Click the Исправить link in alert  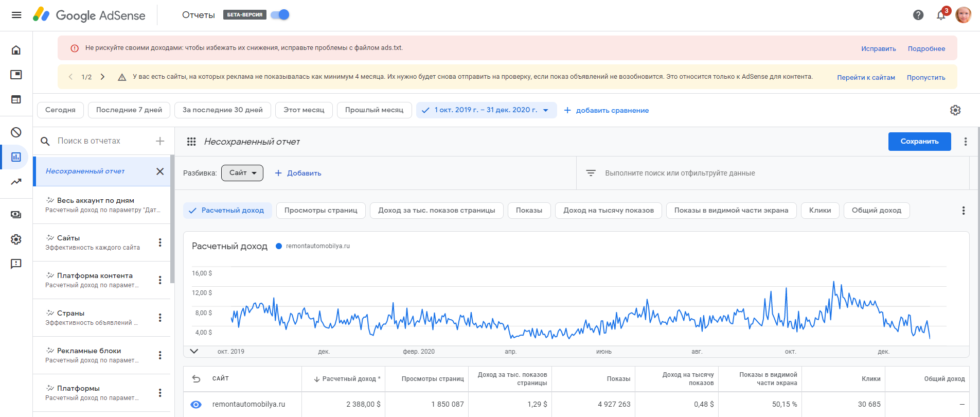(878, 49)
